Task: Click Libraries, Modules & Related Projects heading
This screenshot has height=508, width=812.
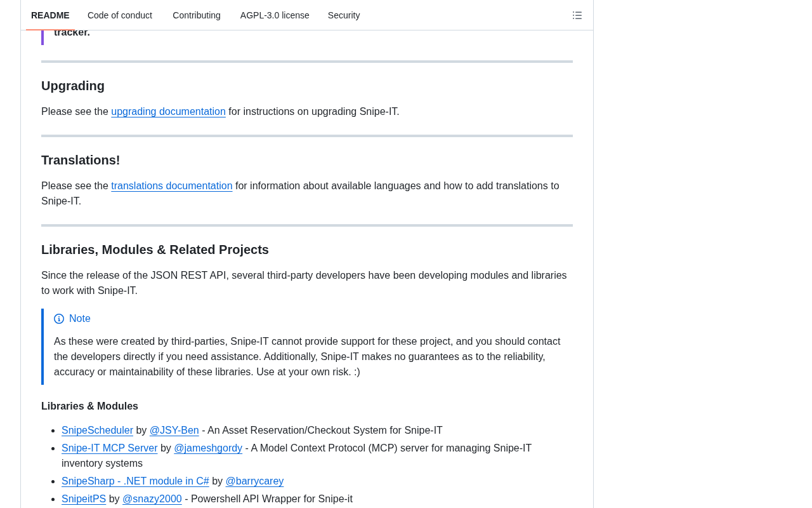Action: 155,250
